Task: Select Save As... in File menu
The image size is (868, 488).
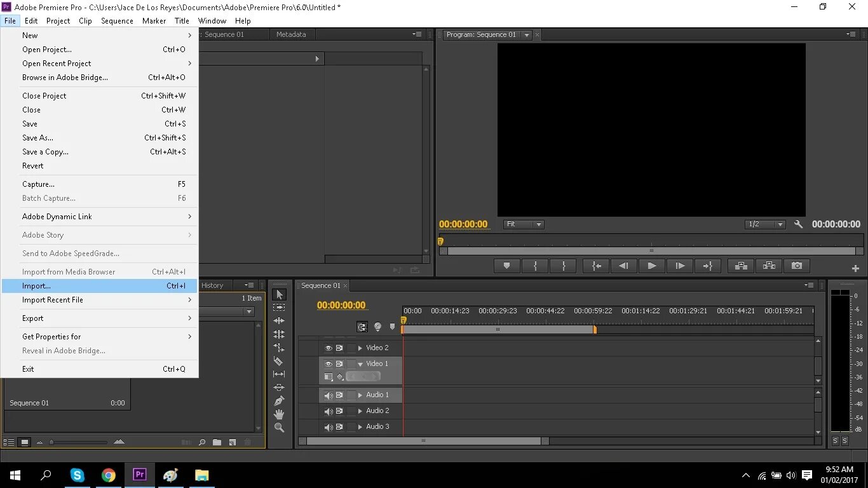Action: pos(100,138)
